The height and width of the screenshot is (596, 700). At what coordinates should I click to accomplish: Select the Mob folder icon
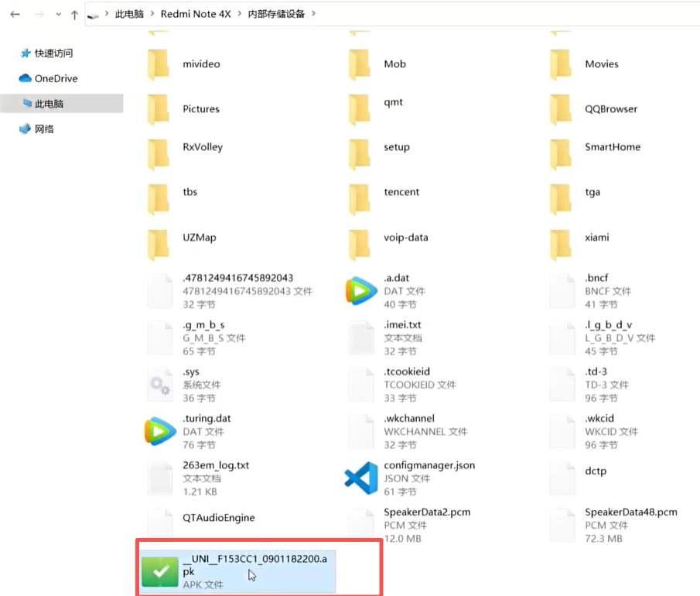360,65
